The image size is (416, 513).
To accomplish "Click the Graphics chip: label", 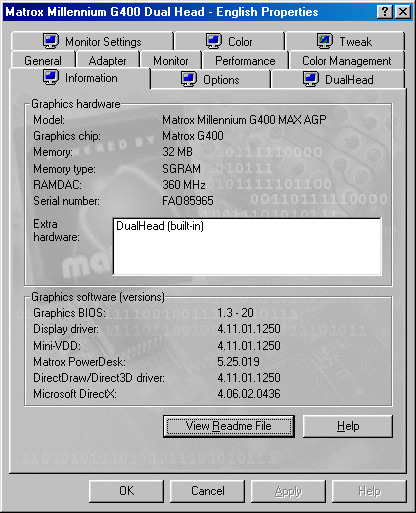I will click(x=67, y=136).
